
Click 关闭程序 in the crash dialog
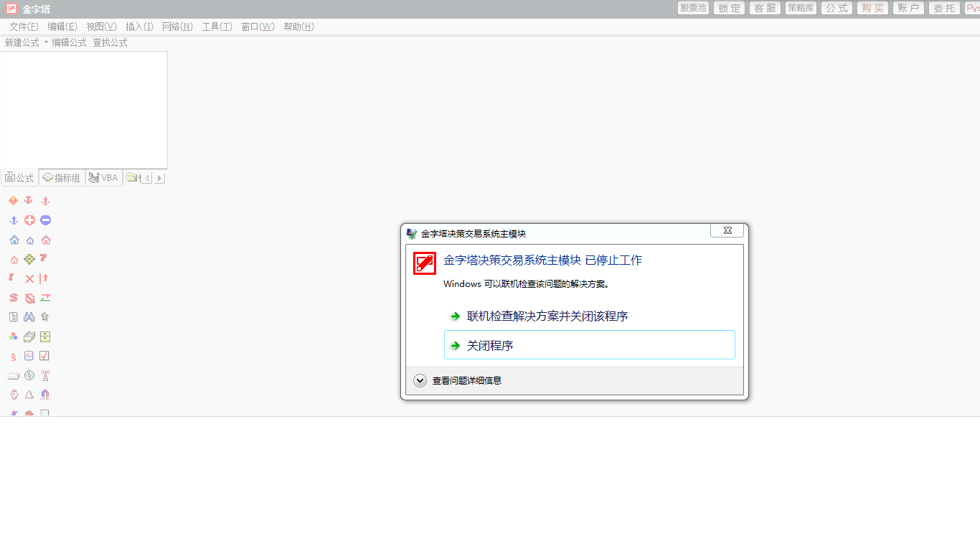pos(590,345)
